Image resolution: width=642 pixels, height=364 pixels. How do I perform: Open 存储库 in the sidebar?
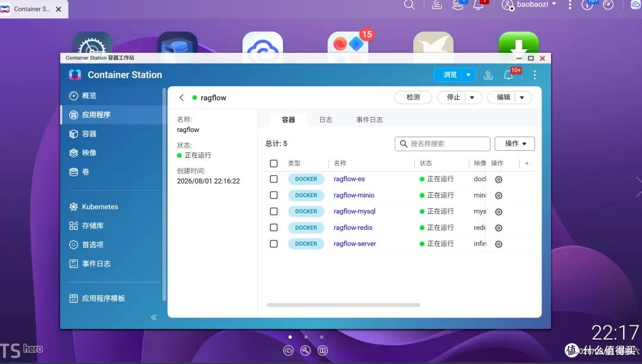111,226
